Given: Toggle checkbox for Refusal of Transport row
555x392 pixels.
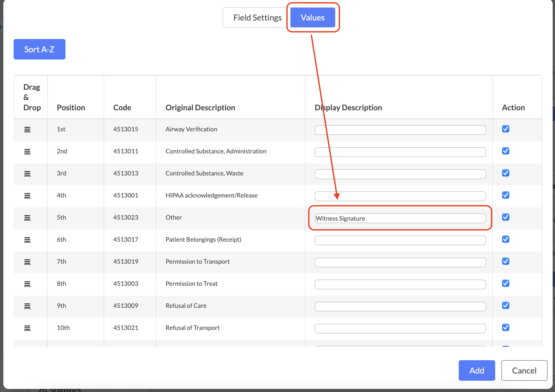Looking at the screenshot, I should pyautogui.click(x=505, y=327).
